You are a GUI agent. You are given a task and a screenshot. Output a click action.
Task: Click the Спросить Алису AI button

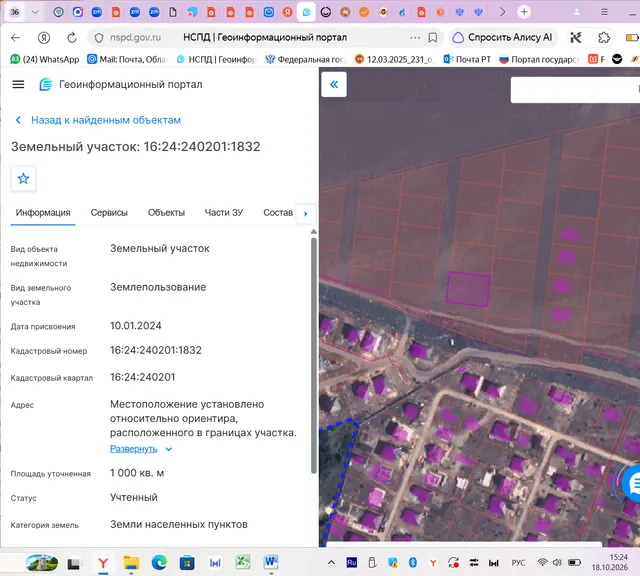tap(502, 38)
